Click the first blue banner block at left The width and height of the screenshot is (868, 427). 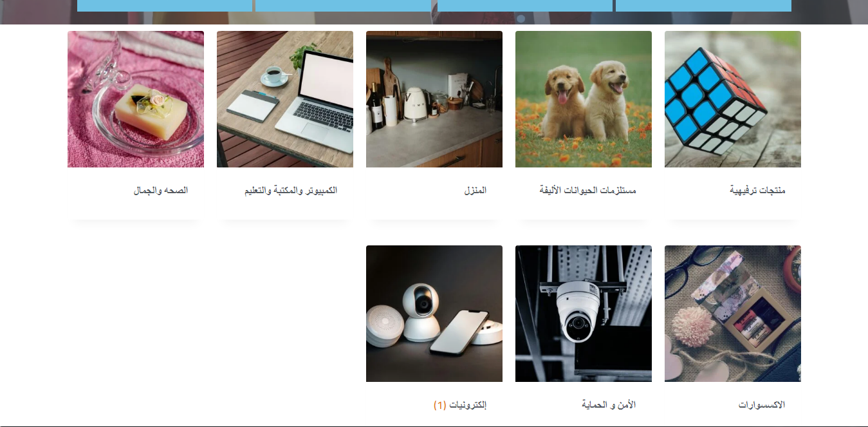click(165, 6)
